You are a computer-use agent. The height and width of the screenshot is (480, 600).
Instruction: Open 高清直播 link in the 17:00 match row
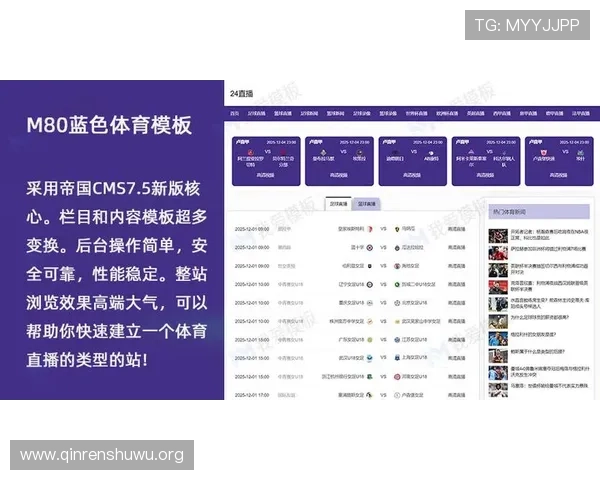click(x=456, y=395)
